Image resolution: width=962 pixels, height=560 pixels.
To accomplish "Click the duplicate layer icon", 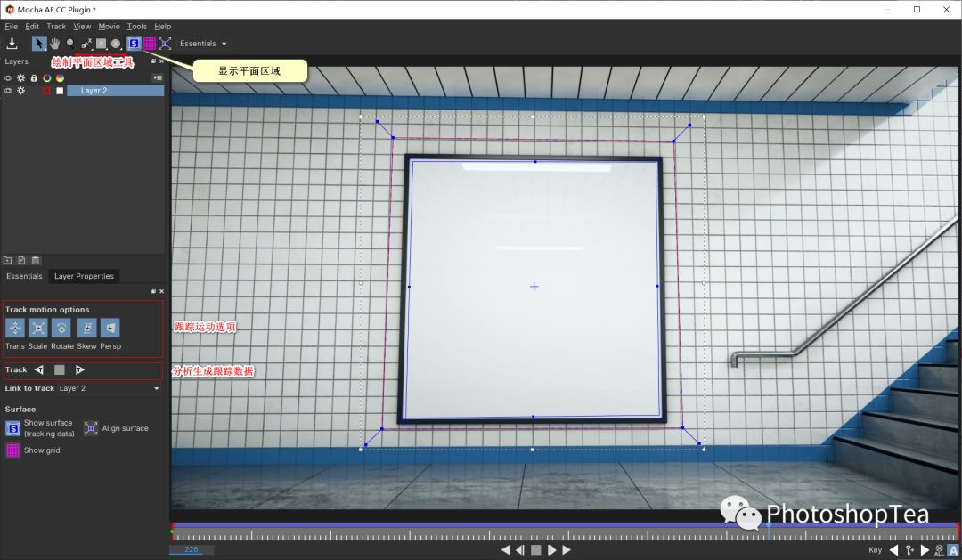I will click(x=21, y=260).
